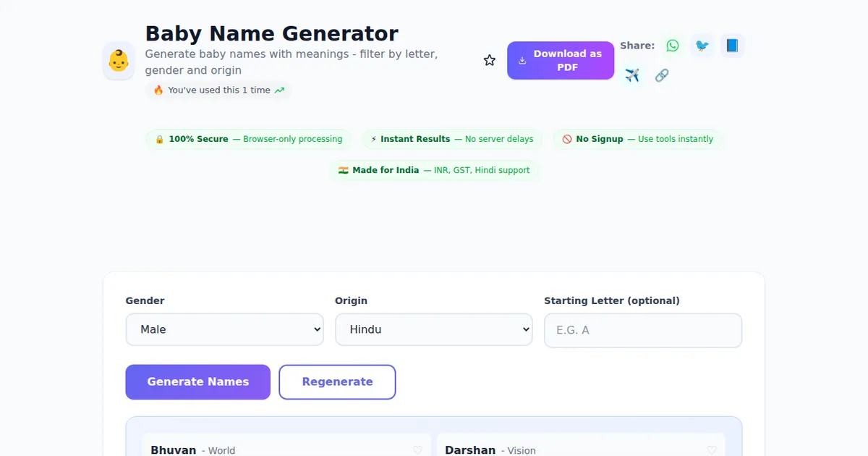This screenshot has height=456, width=868.
Task: Click the baby emoji logo icon
Action: pos(119,61)
